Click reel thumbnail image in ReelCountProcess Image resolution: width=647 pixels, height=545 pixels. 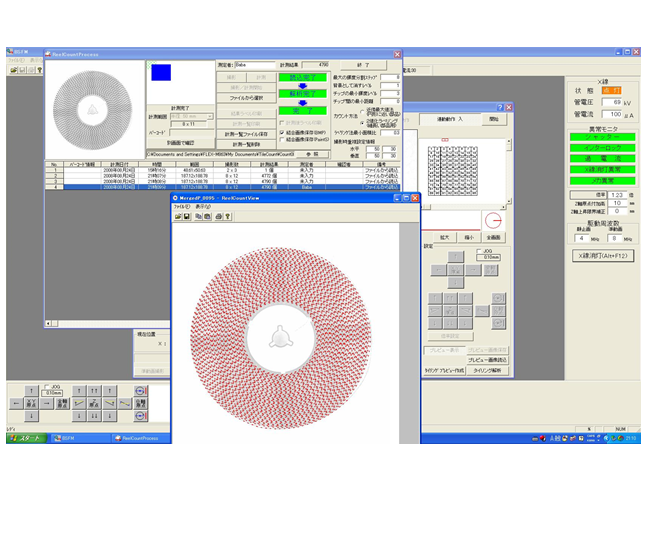(x=93, y=110)
